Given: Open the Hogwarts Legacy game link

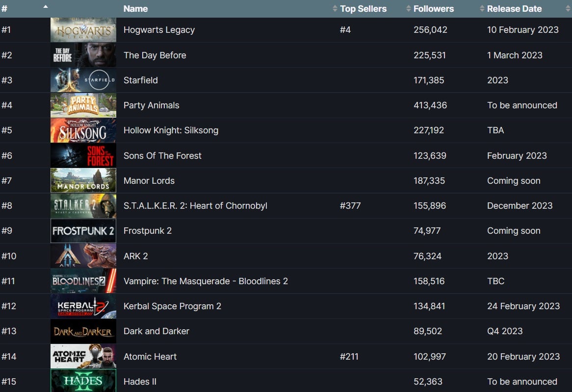Looking at the screenshot, I should click(x=159, y=30).
